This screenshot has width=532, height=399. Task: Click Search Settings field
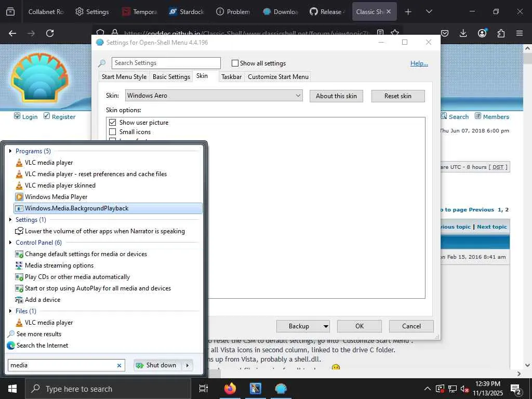(166, 63)
